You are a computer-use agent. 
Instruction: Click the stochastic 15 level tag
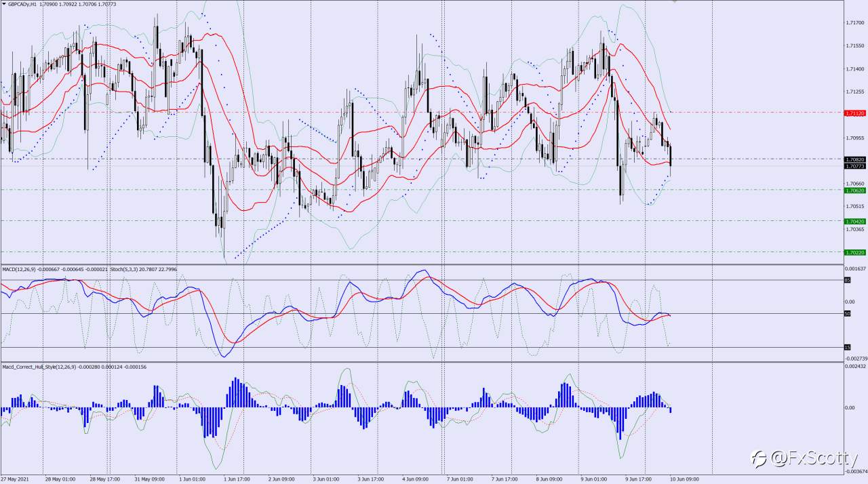point(847,347)
